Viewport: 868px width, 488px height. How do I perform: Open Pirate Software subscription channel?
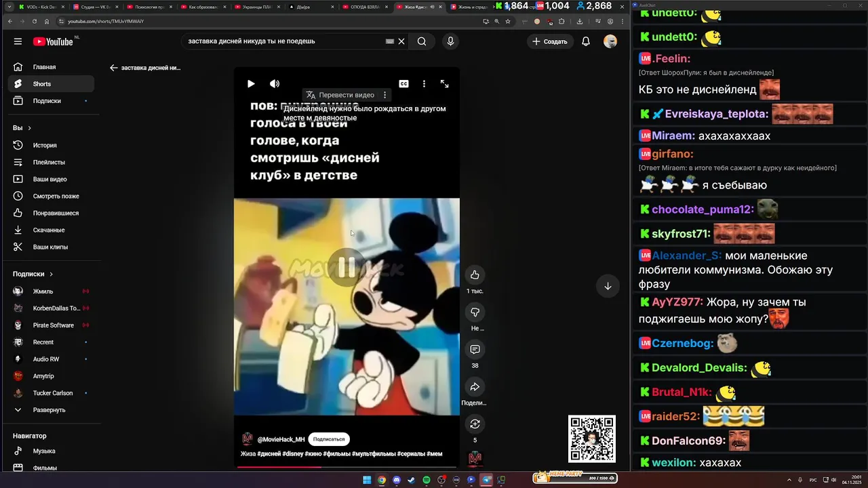[51, 325]
